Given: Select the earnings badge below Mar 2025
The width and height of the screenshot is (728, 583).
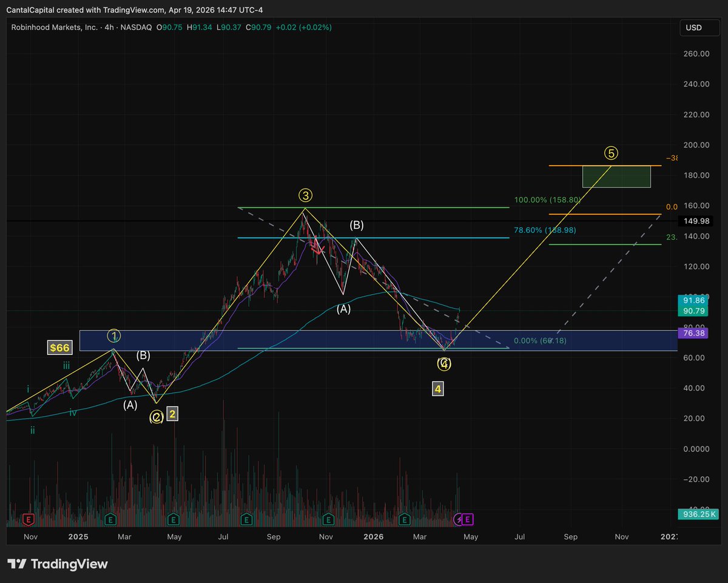Looking at the screenshot, I should click(110, 520).
